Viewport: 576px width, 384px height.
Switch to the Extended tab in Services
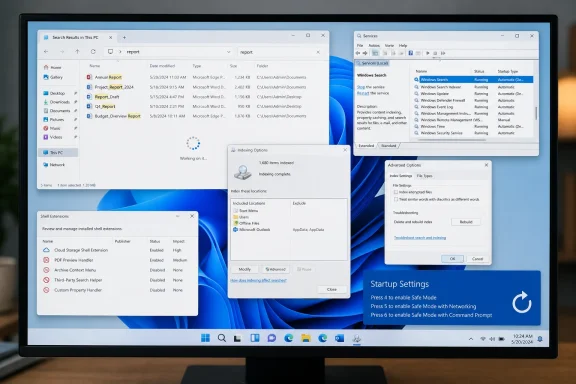[x=366, y=146]
